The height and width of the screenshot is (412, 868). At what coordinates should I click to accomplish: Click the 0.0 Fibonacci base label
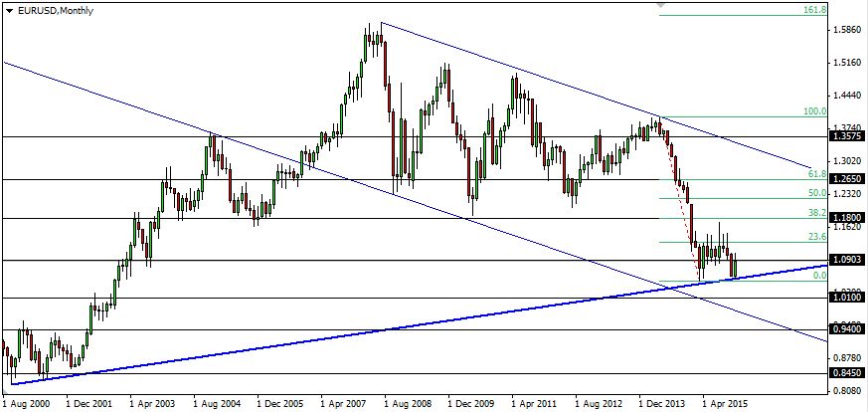(819, 275)
